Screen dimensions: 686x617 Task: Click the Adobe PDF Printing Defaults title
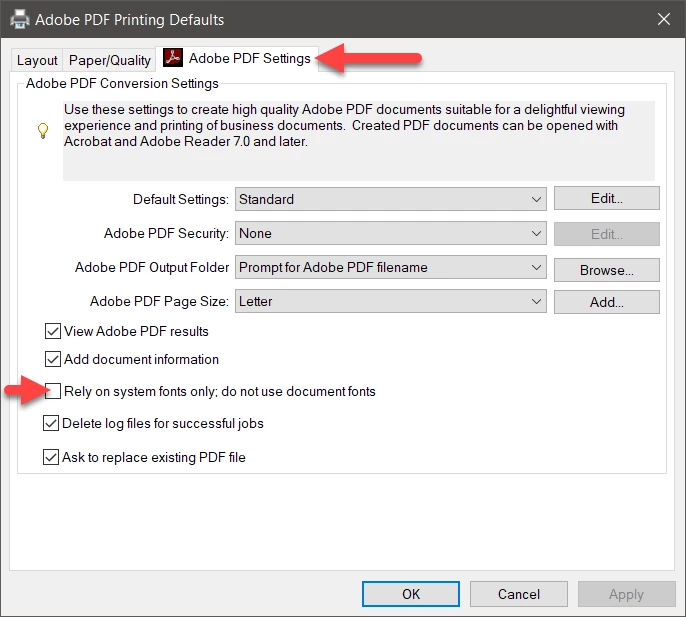click(x=130, y=20)
